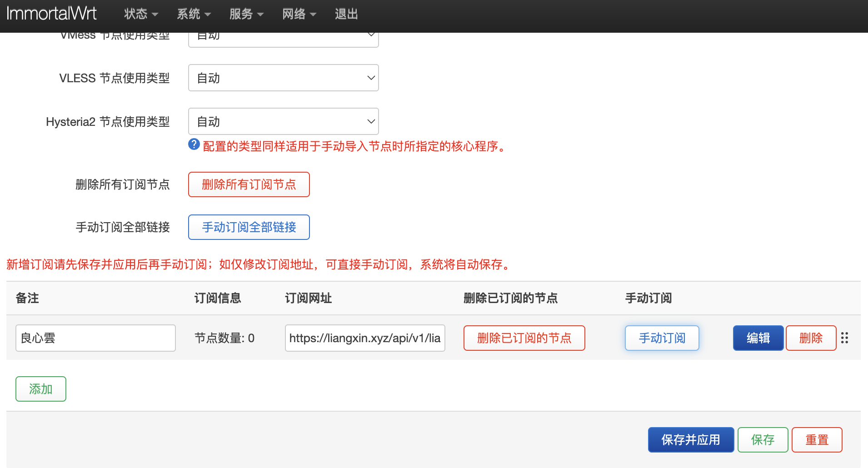
Task: Open the 状态 menu
Action: point(141,14)
